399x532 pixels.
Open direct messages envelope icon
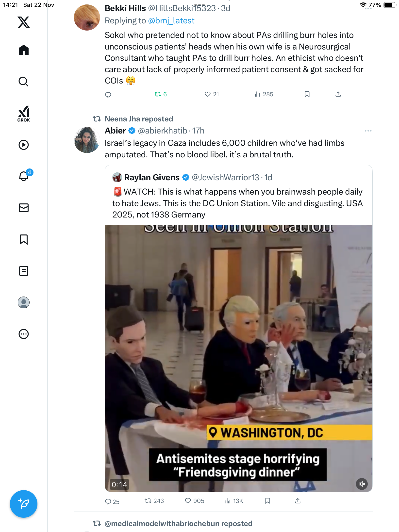click(x=24, y=208)
